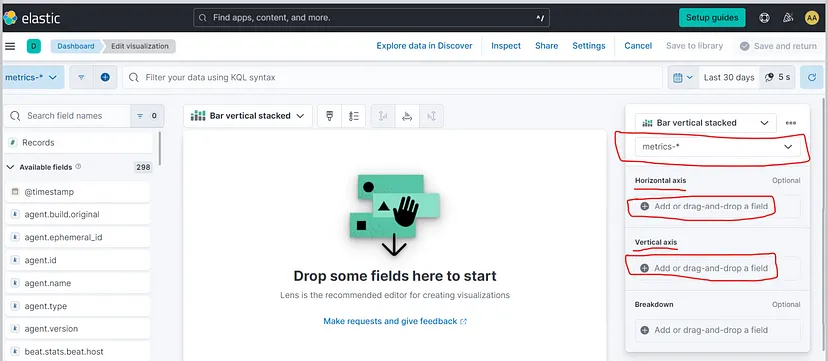Open the right axis settings icon
The height and width of the screenshot is (361, 828).
click(x=431, y=116)
